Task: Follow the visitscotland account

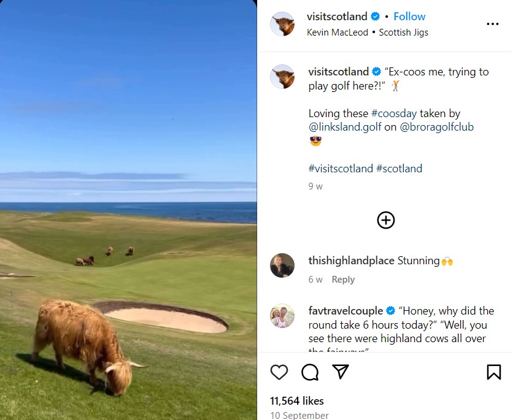Action: point(409,17)
